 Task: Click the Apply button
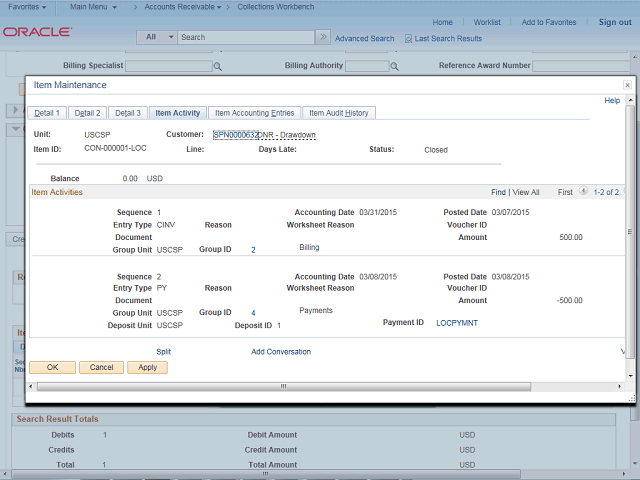tap(147, 367)
